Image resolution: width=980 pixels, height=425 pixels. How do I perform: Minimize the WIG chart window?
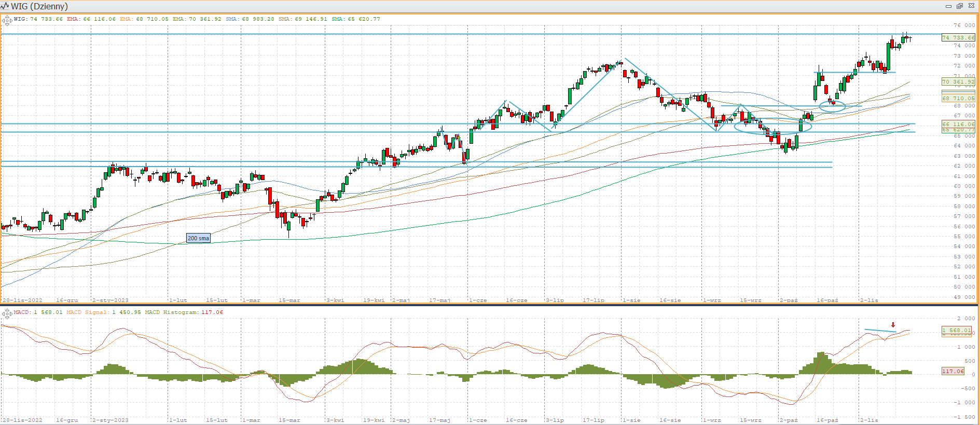click(x=948, y=6)
